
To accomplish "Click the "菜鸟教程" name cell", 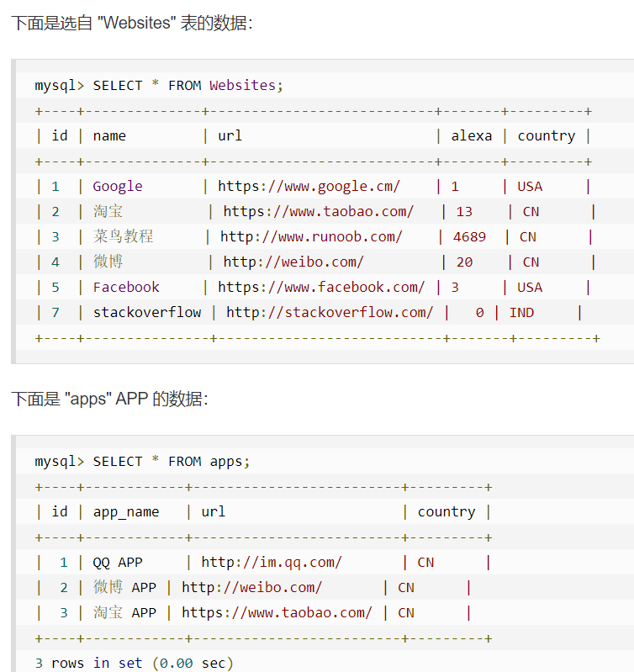I will [x=124, y=236].
